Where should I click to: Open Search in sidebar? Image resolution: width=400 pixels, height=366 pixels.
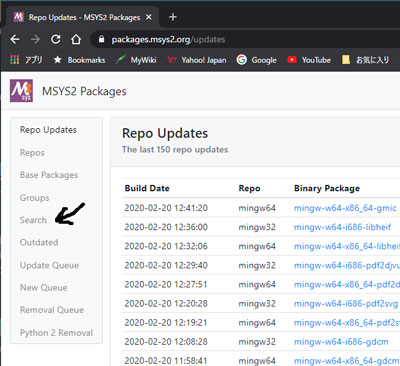[x=33, y=220]
